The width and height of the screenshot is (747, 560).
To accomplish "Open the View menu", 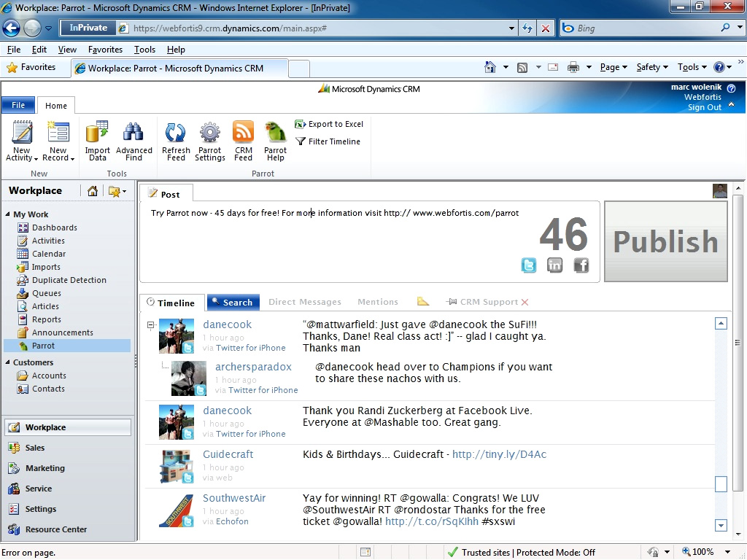I will click(67, 50).
